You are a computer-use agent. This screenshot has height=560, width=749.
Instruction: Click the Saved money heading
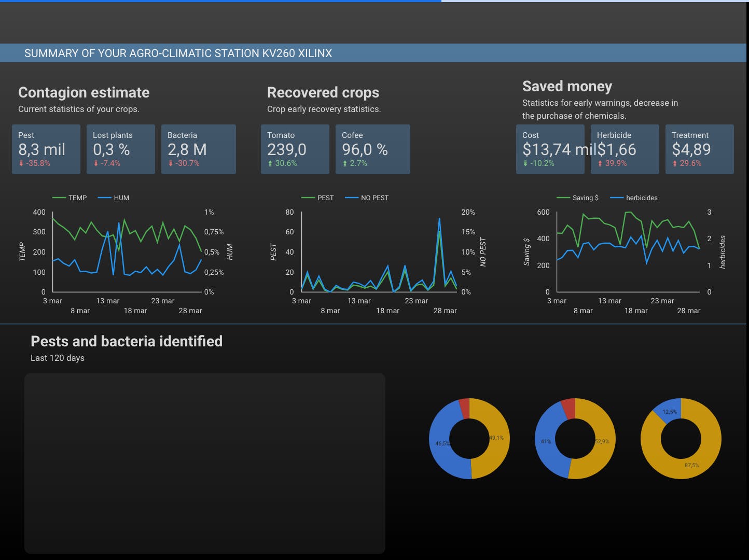(567, 86)
